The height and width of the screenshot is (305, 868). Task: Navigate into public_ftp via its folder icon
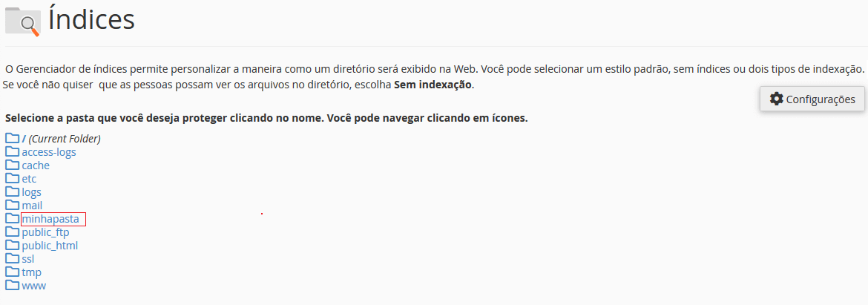tap(12, 232)
